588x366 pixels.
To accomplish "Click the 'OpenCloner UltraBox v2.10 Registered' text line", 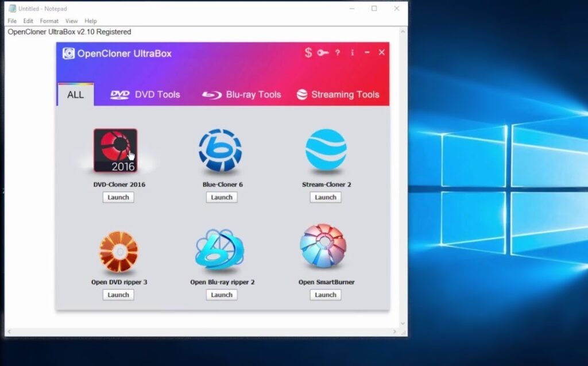I will click(69, 32).
